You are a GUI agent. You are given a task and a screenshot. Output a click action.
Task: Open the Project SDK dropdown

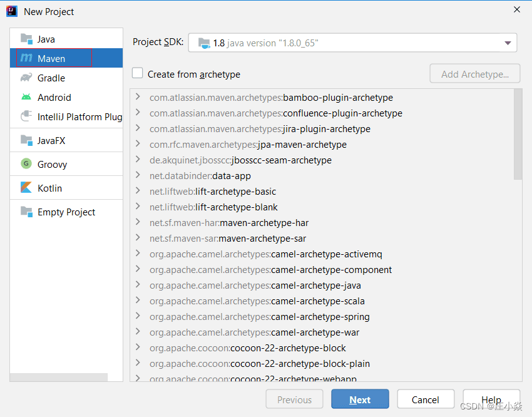pyautogui.click(x=508, y=43)
